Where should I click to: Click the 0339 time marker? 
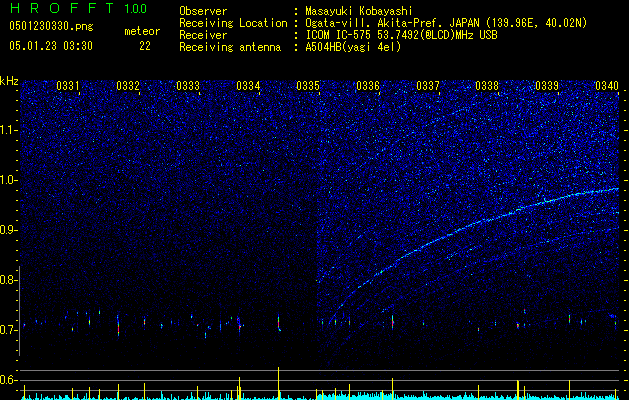click(547, 85)
